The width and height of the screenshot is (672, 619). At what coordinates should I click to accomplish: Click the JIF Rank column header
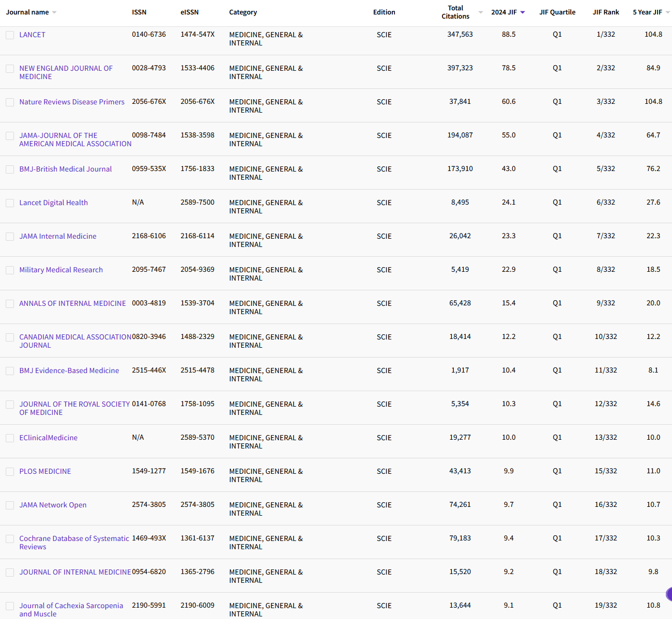pyautogui.click(x=605, y=12)
